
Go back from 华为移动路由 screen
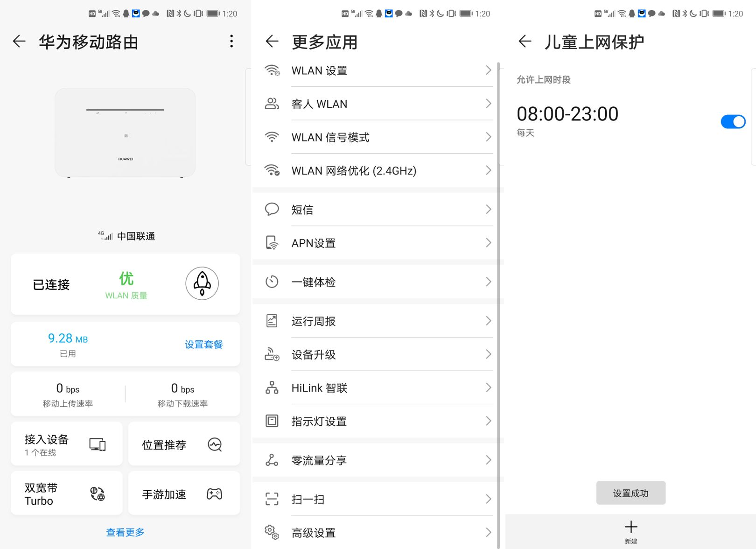tap(19, 42)
